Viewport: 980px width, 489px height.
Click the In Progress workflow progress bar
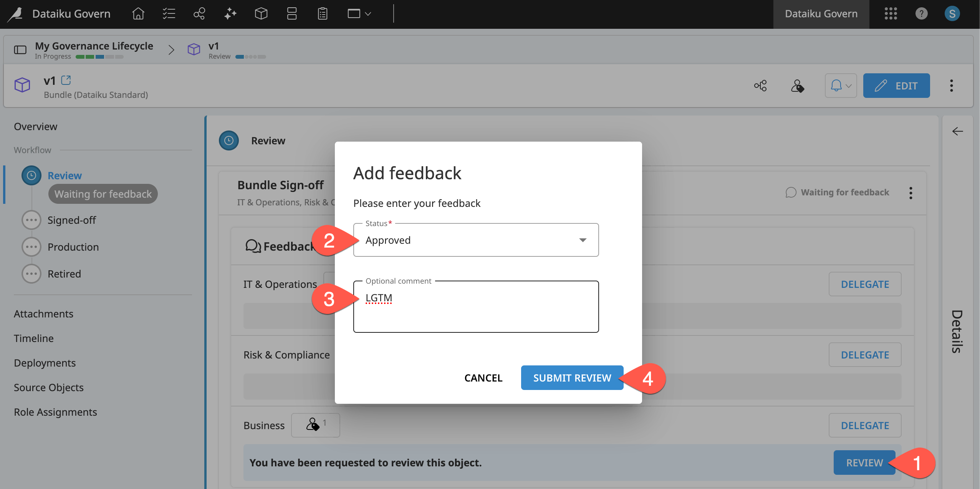(x=99, y=56)
